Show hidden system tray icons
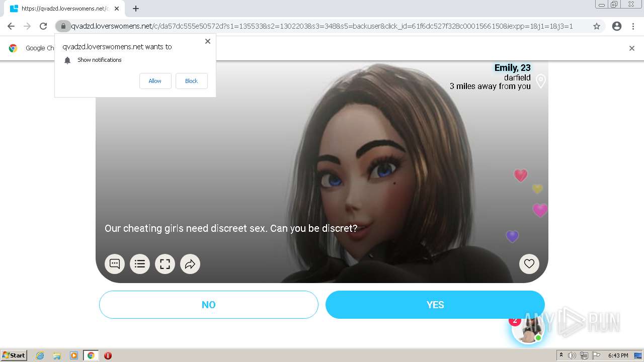Screen dimensions: 644x362 (x=561, y=355)
